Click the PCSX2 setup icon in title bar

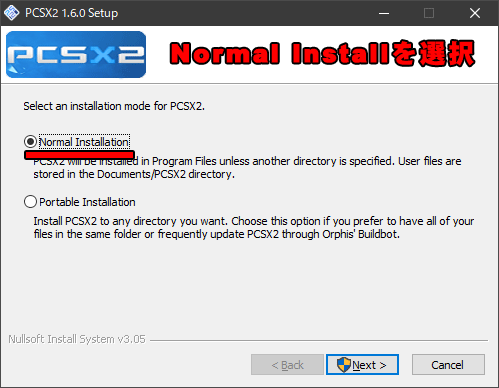pyautogui.click(x=12, y=13)
